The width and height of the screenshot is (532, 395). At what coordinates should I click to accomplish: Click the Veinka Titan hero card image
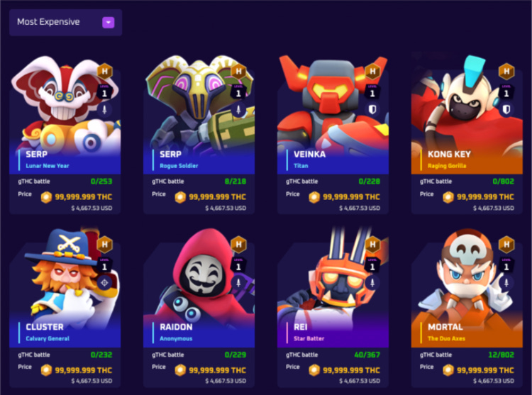click(333, 102)
